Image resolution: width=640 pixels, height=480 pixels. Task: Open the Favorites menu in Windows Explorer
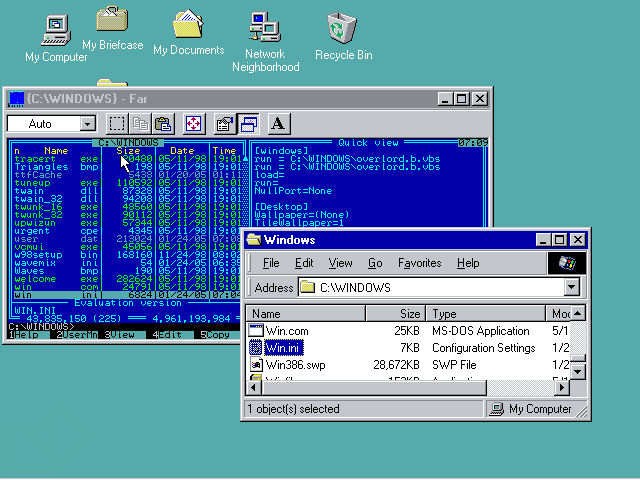420,263
